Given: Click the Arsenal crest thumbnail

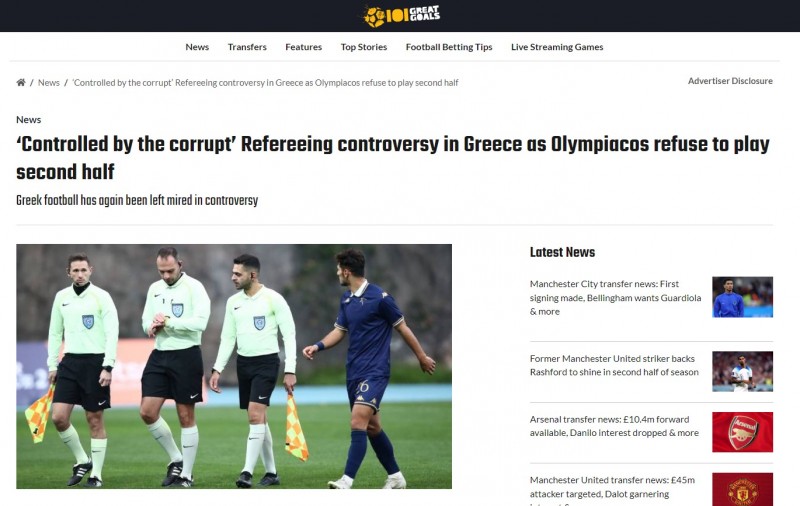Looking at the screenshot, I should 742,432.
